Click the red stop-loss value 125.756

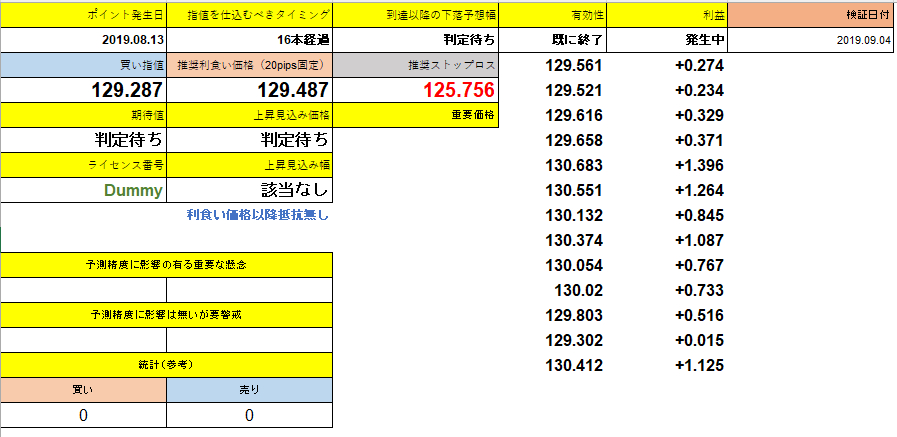[x=416, y=90]
